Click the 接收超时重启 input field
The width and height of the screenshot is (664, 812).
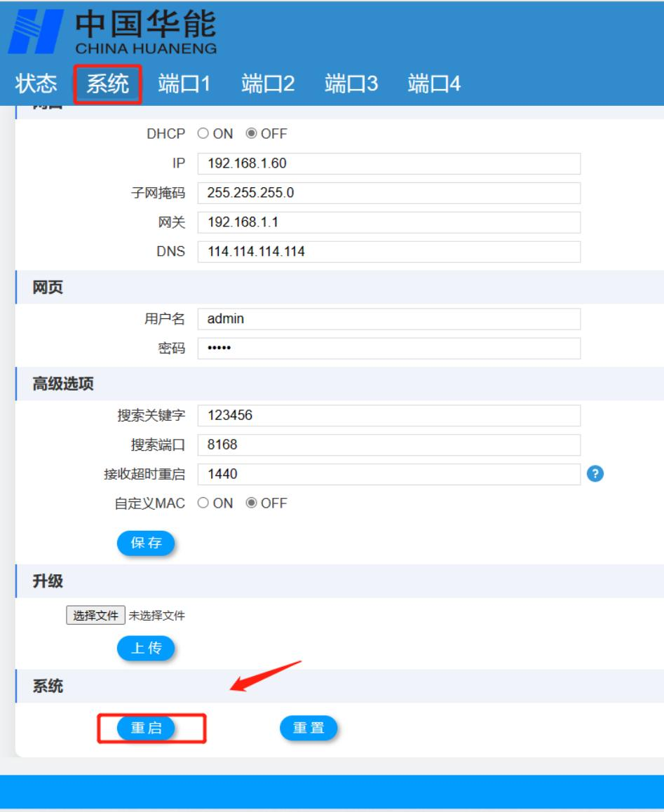point(388,474)
